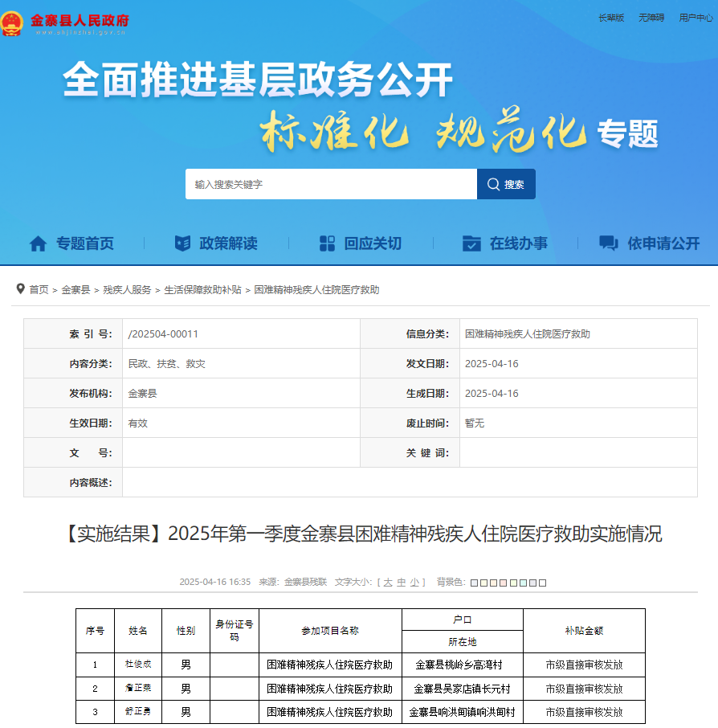The height and width of the screenshot is (728, 718).
Task: Click the 所在地 sub-header cell
Action: [x=463, y=642]
